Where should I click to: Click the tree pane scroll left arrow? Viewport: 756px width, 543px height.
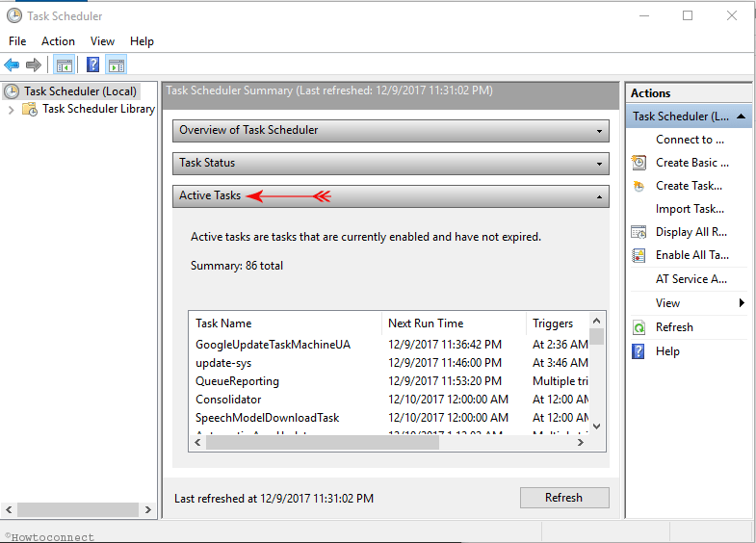coord(9,509)
